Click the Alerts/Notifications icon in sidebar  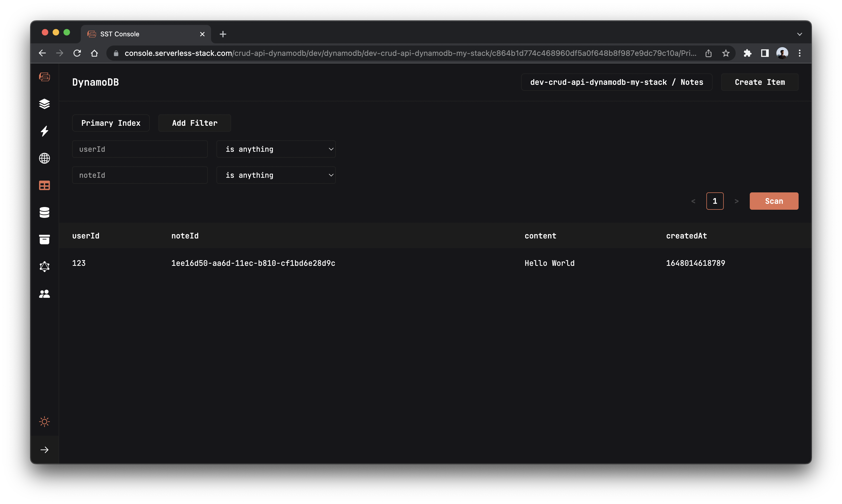tap(44, 131)
